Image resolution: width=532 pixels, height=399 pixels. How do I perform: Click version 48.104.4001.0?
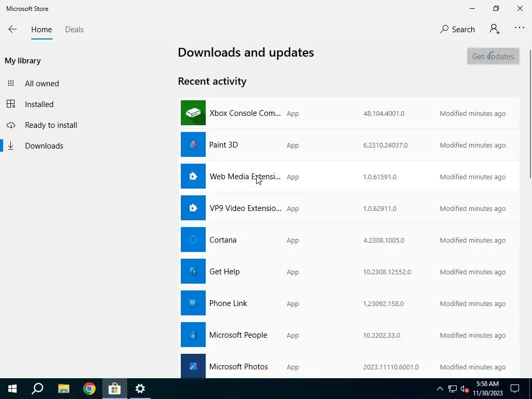click(384, 114)
